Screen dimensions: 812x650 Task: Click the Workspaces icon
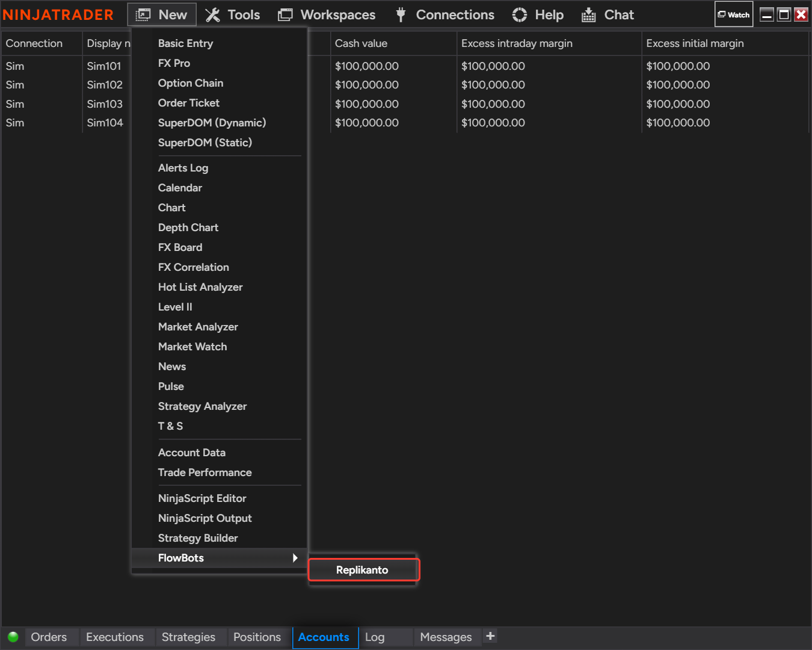(x=285, y=15)
